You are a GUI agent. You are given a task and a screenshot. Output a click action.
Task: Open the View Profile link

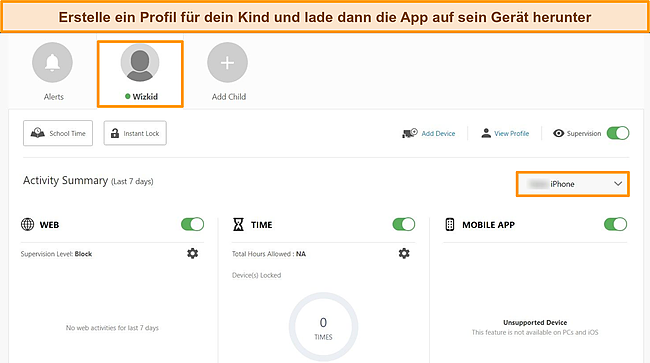(x=512, y=133)
